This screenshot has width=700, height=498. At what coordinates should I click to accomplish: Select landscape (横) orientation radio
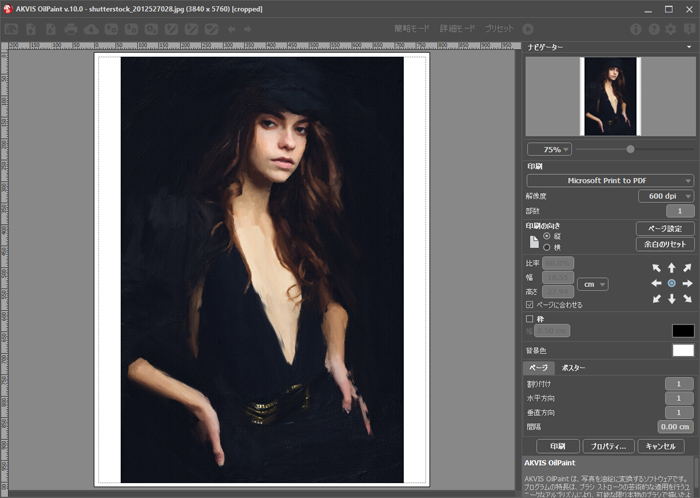546,247
